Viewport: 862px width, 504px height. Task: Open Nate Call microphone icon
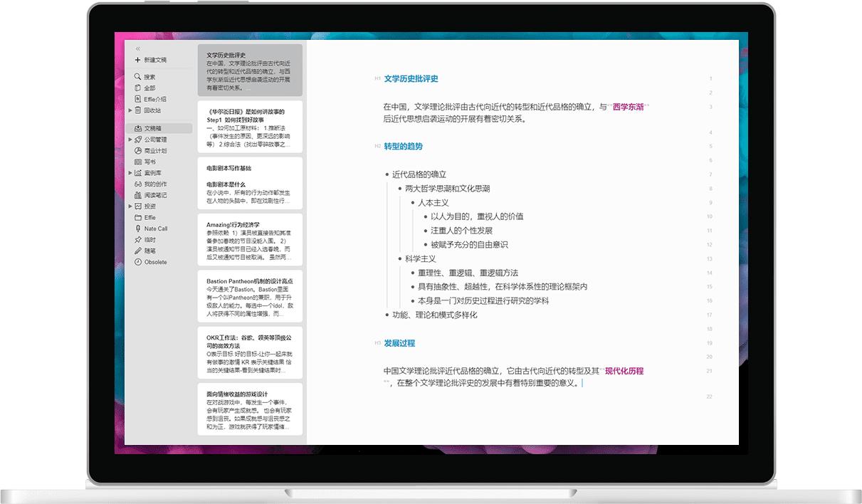[139, 228]
